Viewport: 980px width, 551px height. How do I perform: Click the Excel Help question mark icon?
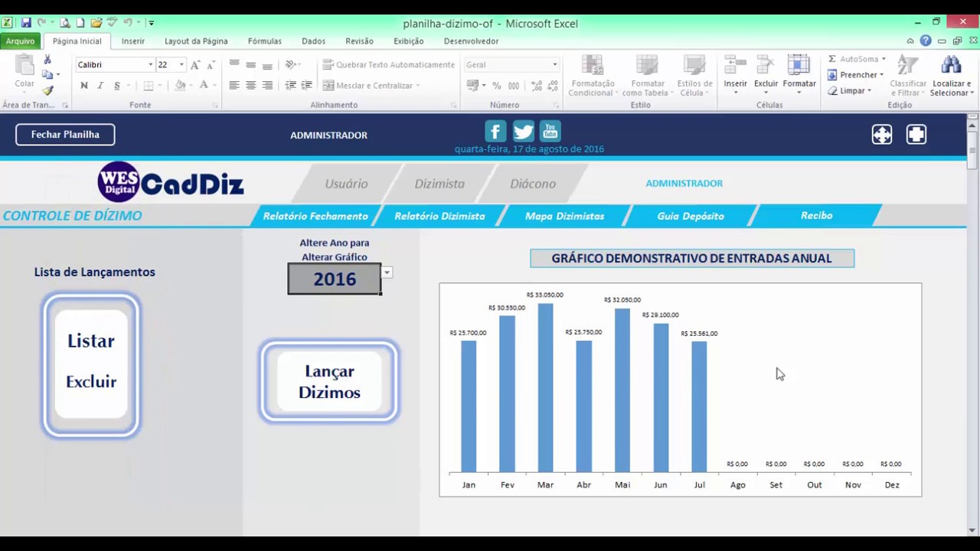pos(926,41)
